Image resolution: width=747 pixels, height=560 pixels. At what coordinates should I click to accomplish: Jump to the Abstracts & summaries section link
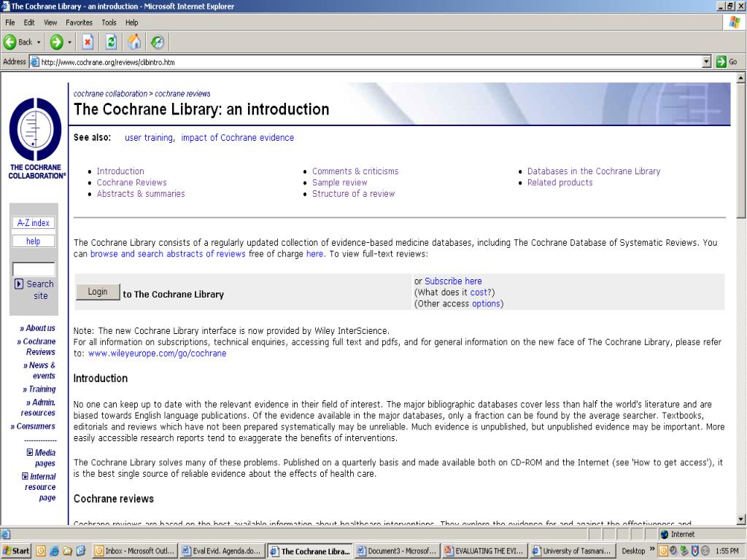pos(141,194)
